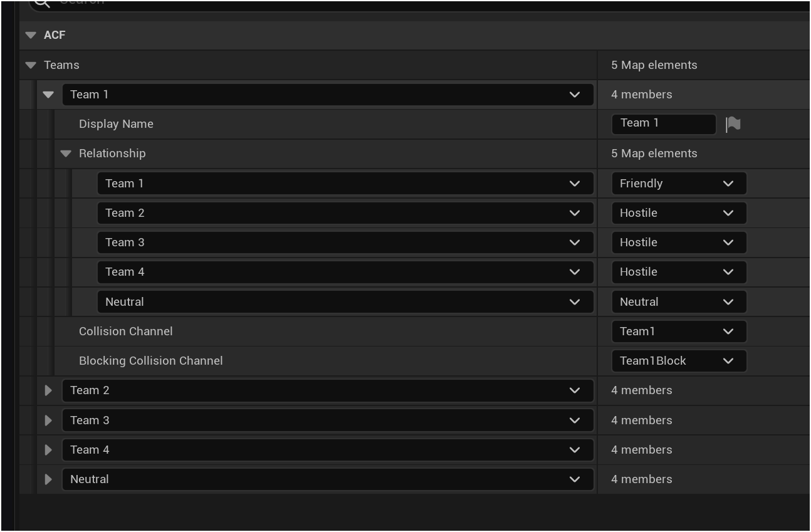This screenshot has height=532, width=811.
Task: Click the Teams property label
Action: pyautogui.click(x=61, y=65)
